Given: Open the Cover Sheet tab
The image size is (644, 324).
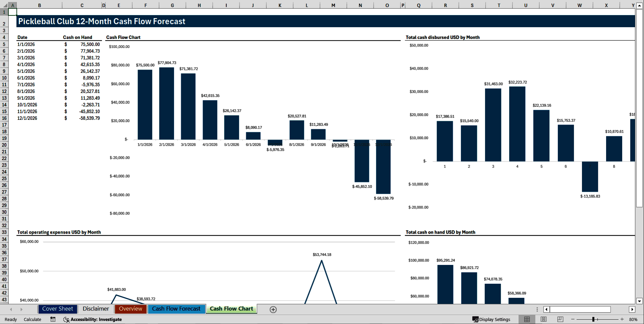Looking at the screenshot, I should (x=57, y=309).
